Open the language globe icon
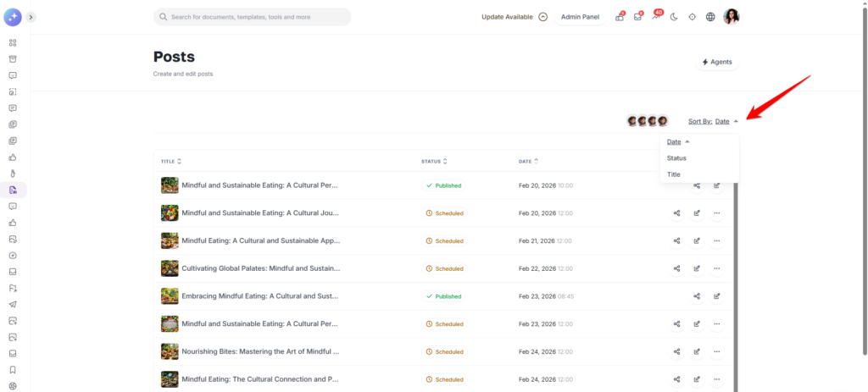Image resolution: width=868 pixels, height=392 pixels. [x=710, y=17]
